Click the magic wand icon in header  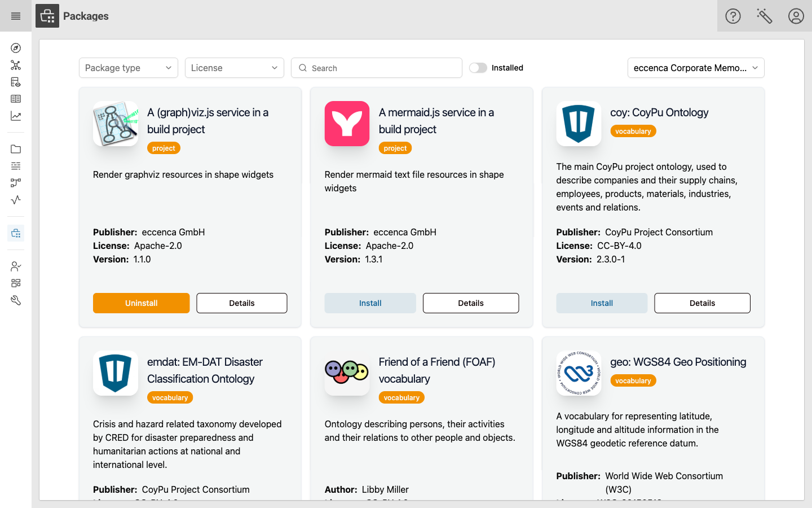tap(765, 16)
